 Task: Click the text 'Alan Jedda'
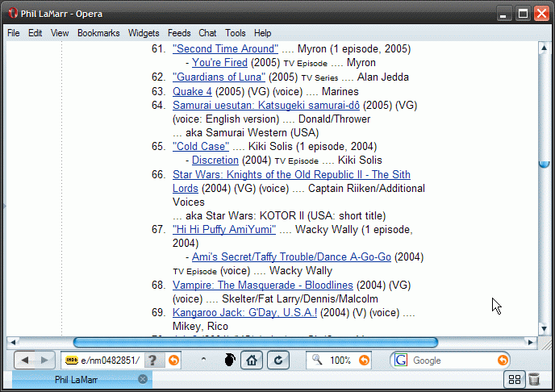pos(383,77)
